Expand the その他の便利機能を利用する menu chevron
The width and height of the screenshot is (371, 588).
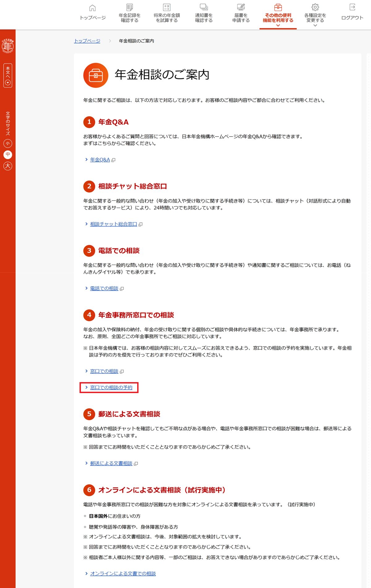tap(278, 26)
